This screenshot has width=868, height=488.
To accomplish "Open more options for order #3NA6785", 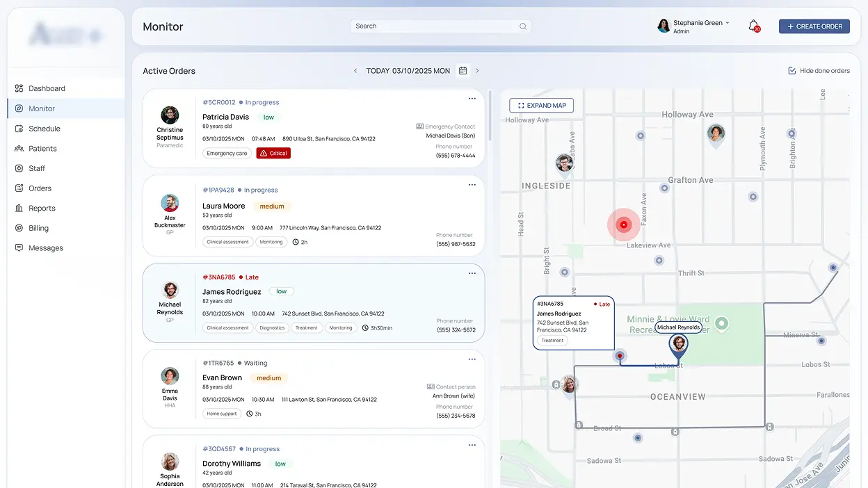I will click(472, 273).
